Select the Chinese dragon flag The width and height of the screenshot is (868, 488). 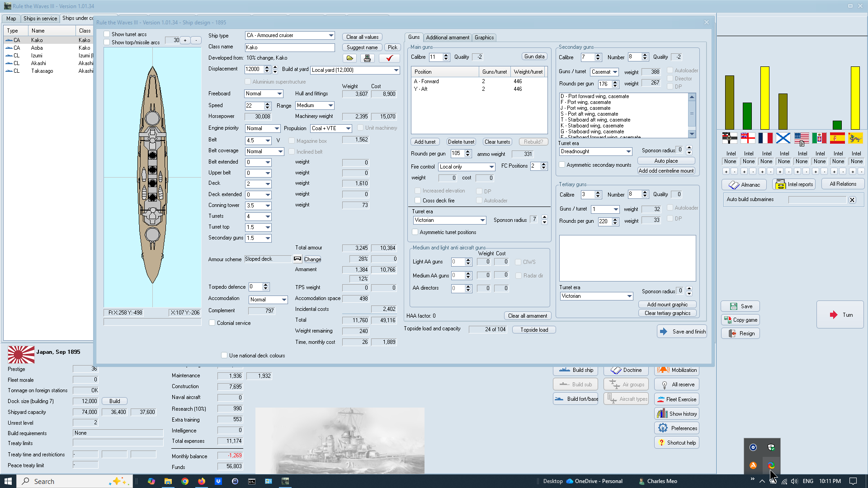(855, 138)
